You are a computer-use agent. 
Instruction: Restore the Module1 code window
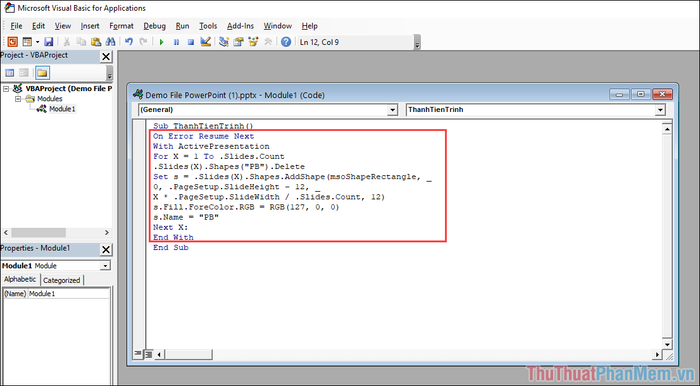(x=641, y=94)
